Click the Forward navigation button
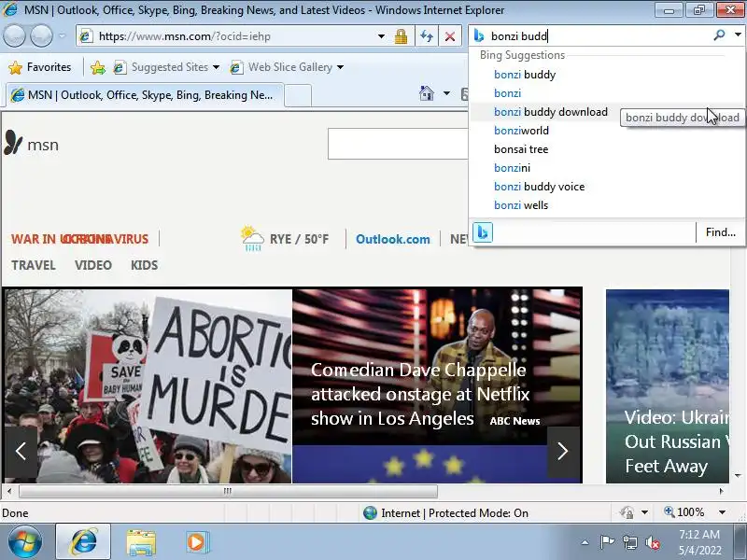The height and width of the screenshot is (560, 747). pos(41,36)
